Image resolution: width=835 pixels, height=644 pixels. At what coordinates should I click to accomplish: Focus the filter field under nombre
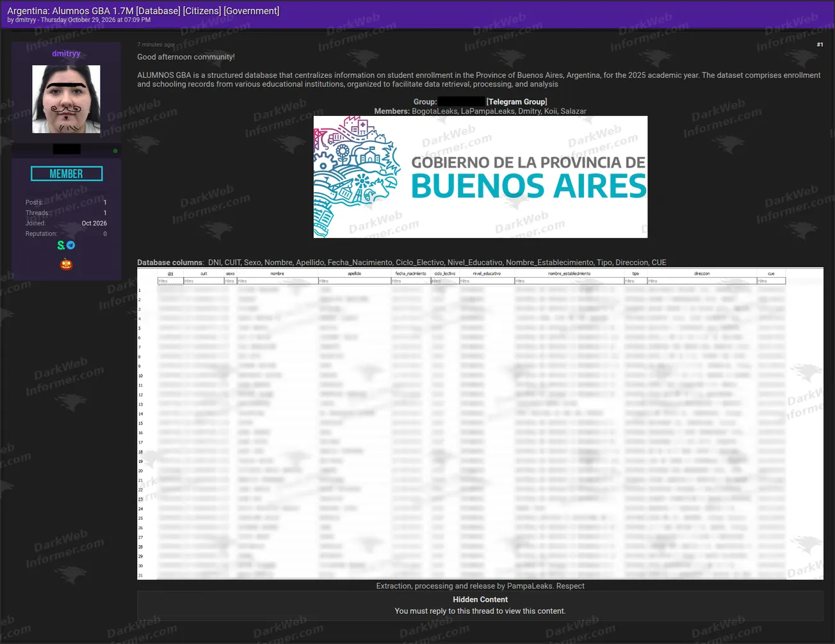point(277,281)
